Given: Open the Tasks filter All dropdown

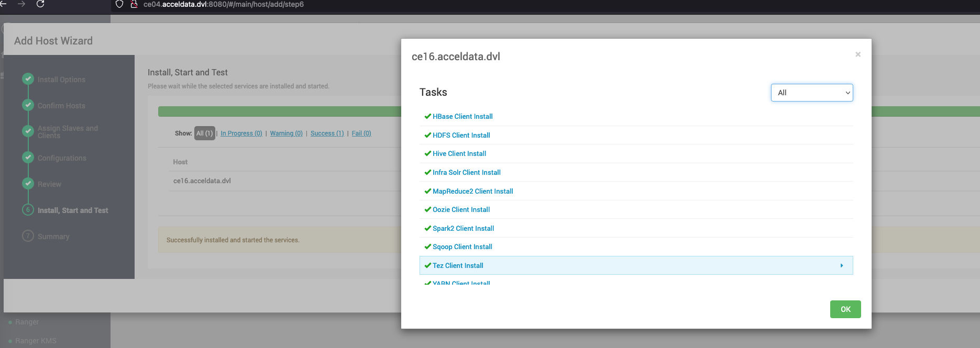Looking at the screenshot, I should (812, 93).
